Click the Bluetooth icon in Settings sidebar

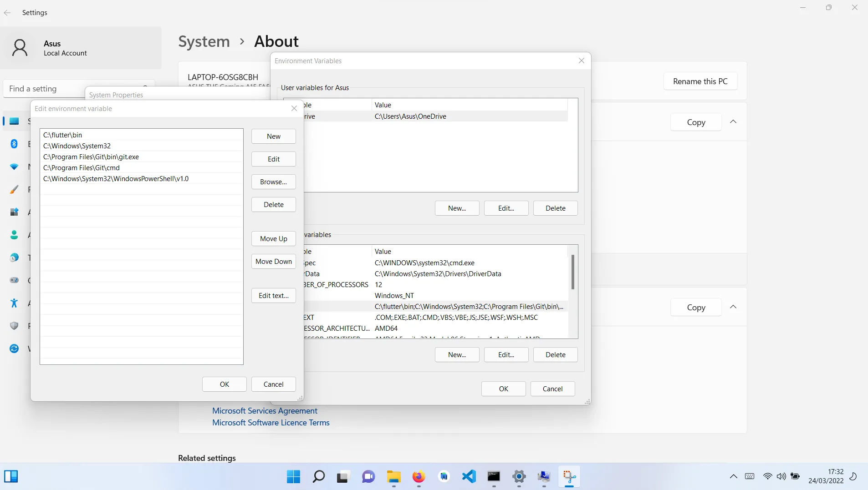[14, 144]
